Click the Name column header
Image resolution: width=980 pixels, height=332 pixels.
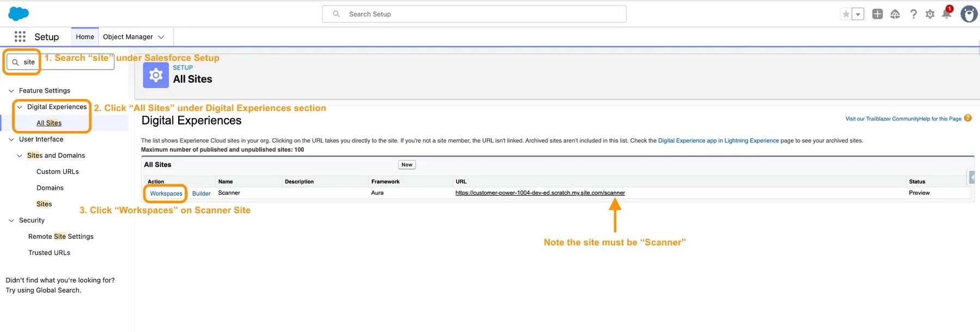point(225,182)
